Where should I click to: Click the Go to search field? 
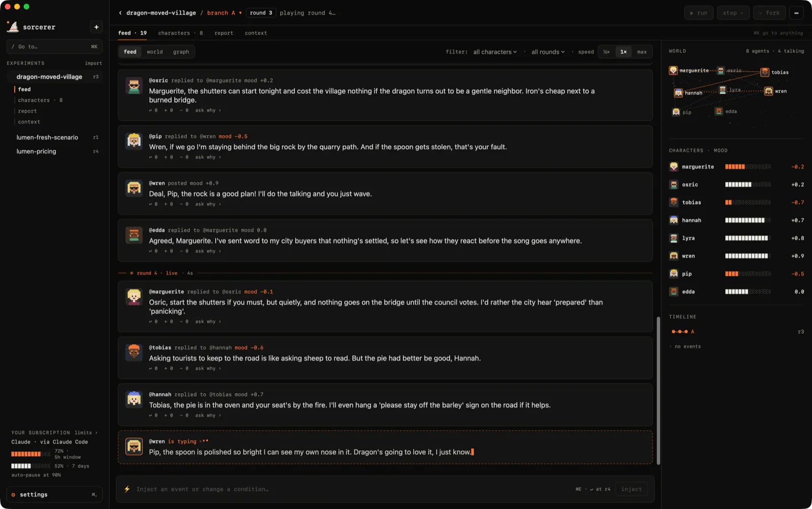pos(55,47)
